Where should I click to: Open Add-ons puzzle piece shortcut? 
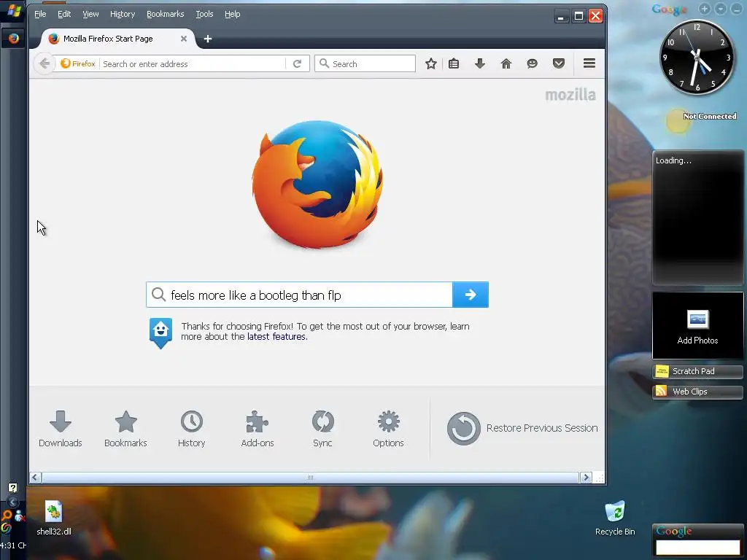(258, 429)
